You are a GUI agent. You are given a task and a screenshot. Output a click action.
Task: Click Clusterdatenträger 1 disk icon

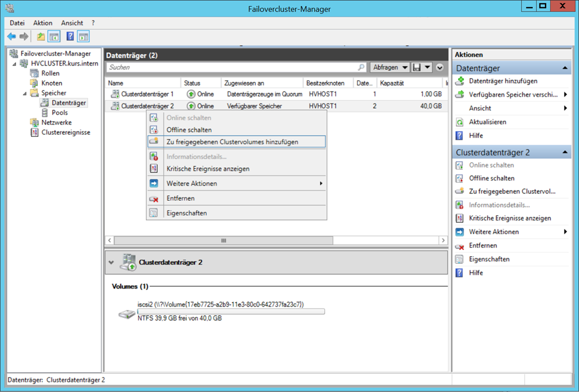(x=115, y=94)
